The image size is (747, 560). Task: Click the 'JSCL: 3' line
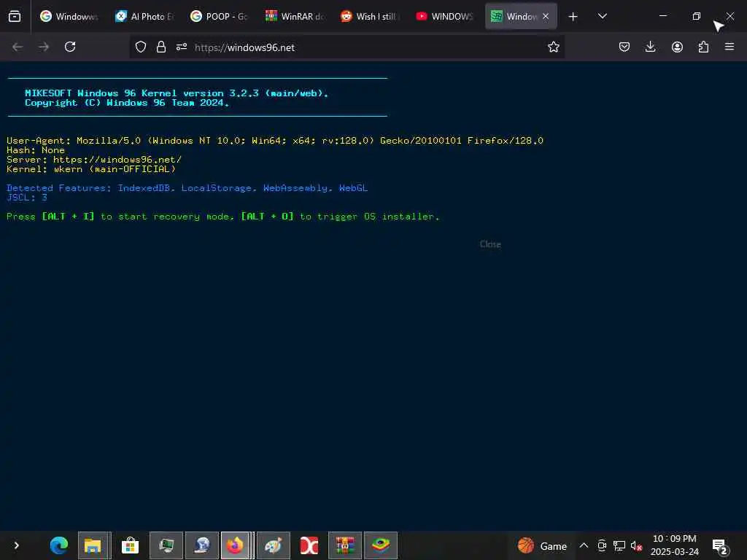[x=27, y=197]
